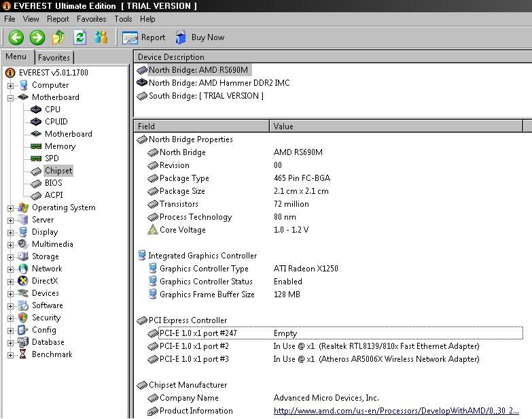This screenshot has width=532, height=419.
Task: Expand the Operating System node
Action: click(x=10, y=208)
